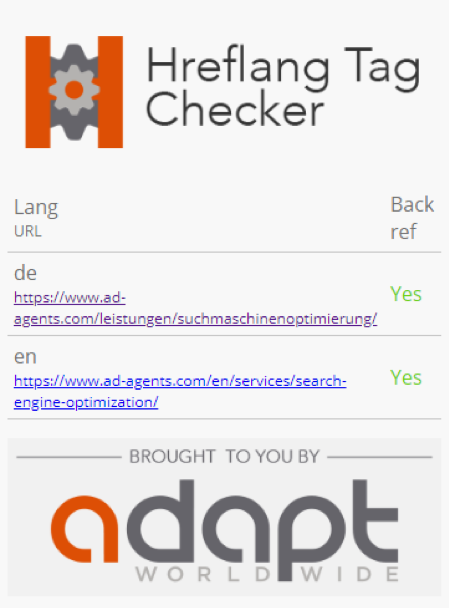Screen dimensions: 449x608
Task: Click the grey 't' in Adapt logo
Action: pos(375,521)
